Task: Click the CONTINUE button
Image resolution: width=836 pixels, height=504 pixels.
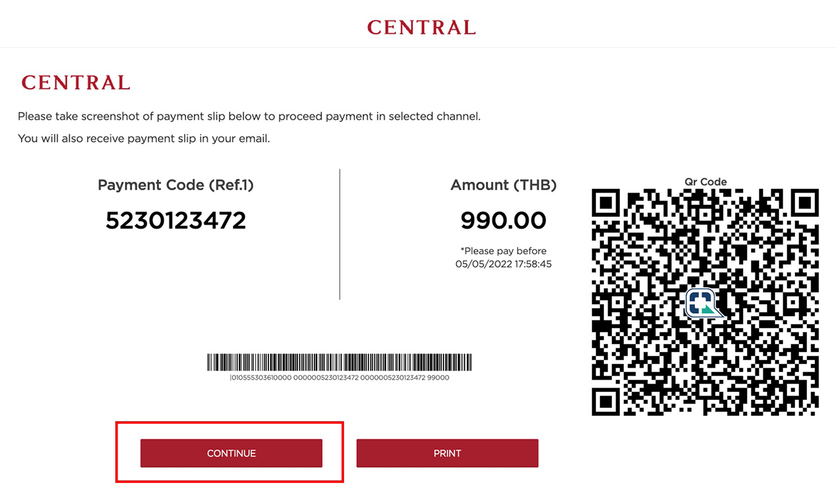Action: click(x=231, y=453)
